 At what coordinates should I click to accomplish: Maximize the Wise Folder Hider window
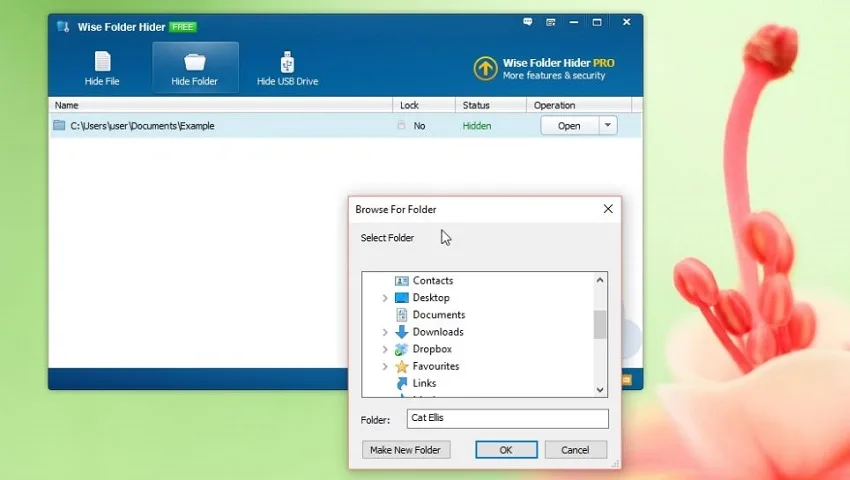[x=597, y=22]
